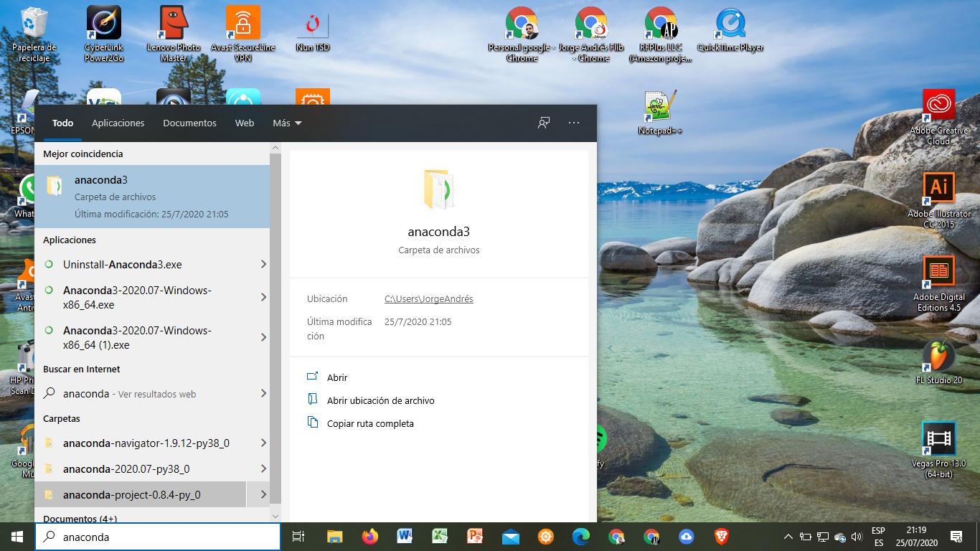Open notification center icon
The height and width of the screenshot is (551, 980).
tap(956, 537)
